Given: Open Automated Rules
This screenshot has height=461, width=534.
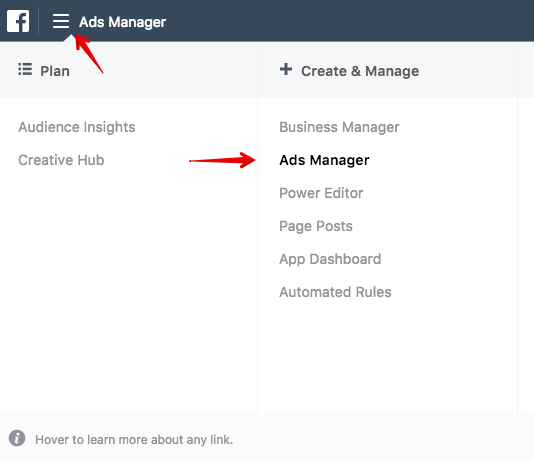Looking at the screenshot, I should [335, 292].
